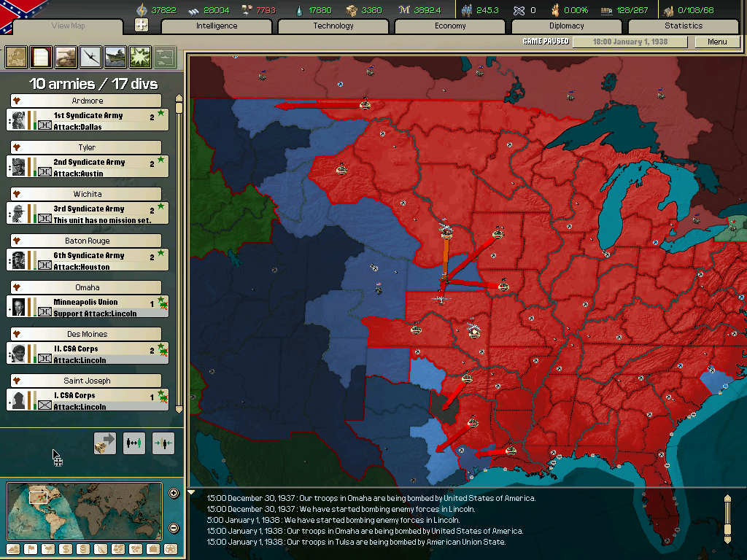Collapse the message log triangle toggle
747x560 pixels.
(x=191, y=492)
